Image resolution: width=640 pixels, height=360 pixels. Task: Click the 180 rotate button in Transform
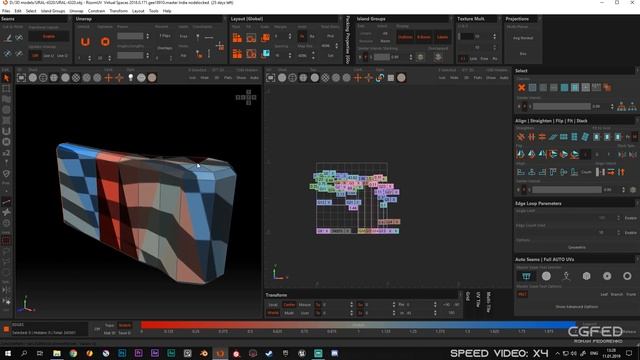[451, 313]
